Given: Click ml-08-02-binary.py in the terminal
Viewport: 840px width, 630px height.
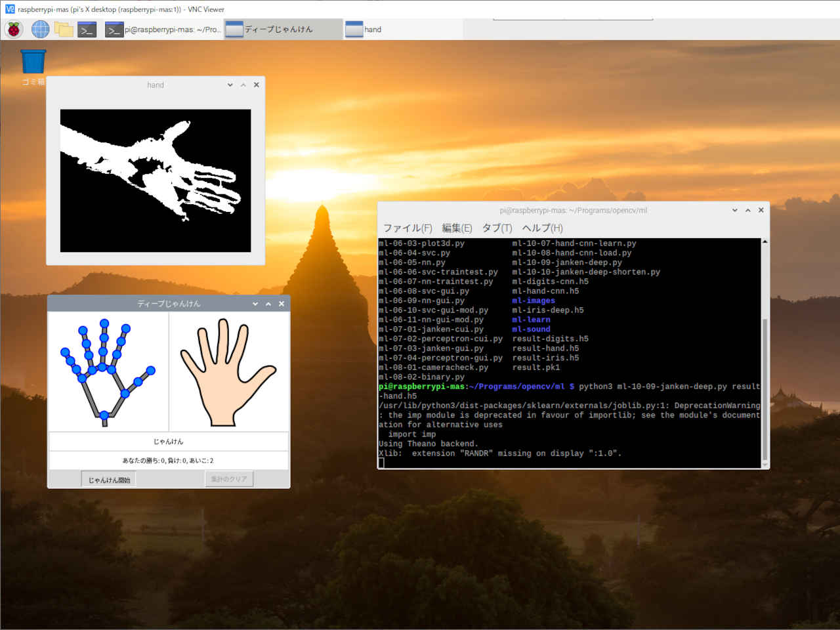Looking at the screenshot, I should [421, 377].
